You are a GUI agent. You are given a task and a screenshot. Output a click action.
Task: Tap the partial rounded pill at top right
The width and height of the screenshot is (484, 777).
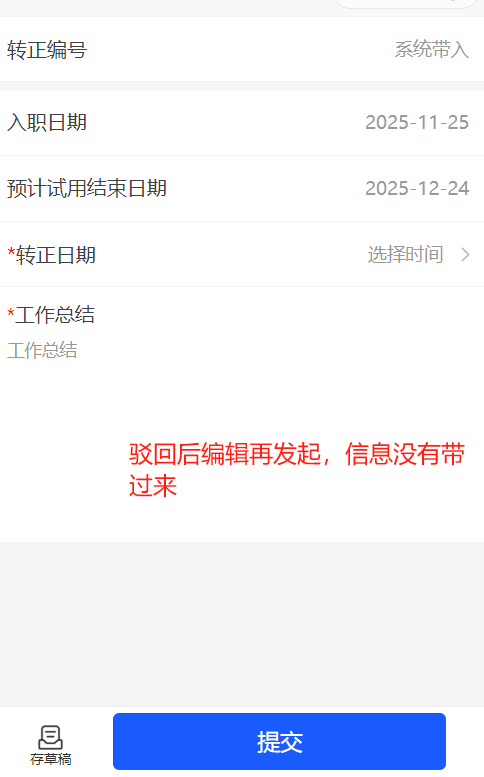point(405,4)
